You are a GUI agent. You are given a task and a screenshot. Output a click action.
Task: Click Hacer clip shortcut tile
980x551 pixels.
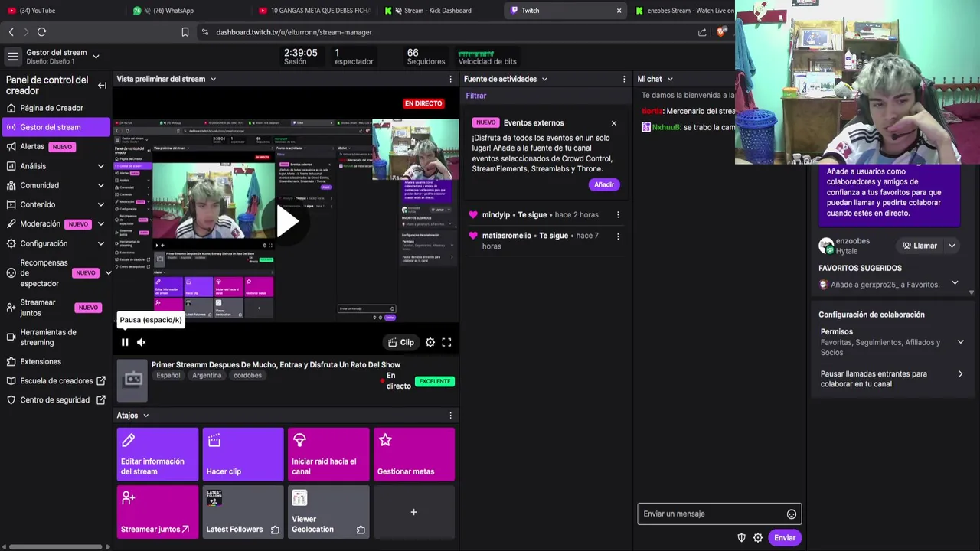point(243,455)
